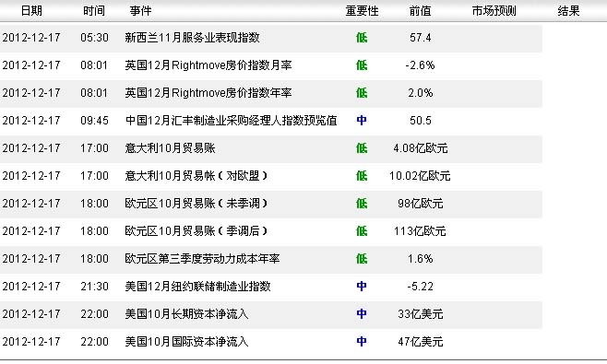Select event 欧元区10月贸易账（未季调）
The image size is (607, 364).
196,204
